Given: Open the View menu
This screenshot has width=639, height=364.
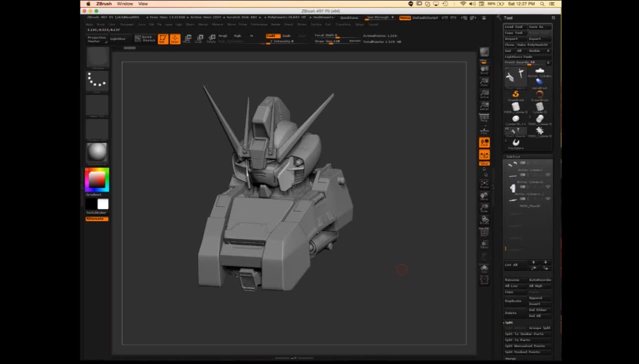Looking at the screenshot, I should (143, 3).
